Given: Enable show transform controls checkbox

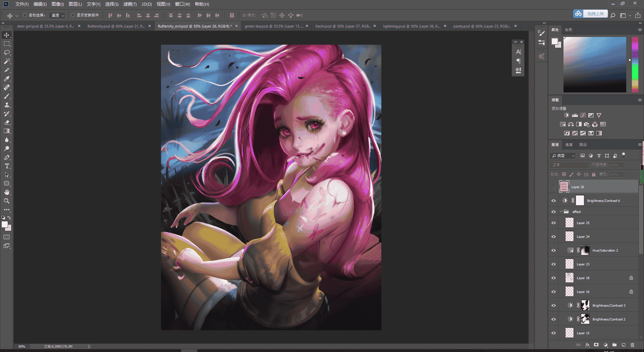Looking at the screenshot, I should tap(73, 15).
